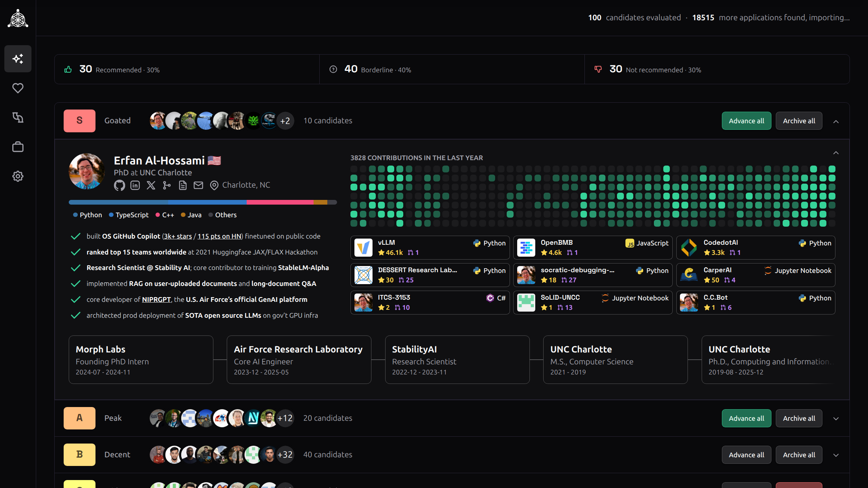Click Erfan Al-Hossami's profile photo
868x488 pixels.
click(87, 171)
